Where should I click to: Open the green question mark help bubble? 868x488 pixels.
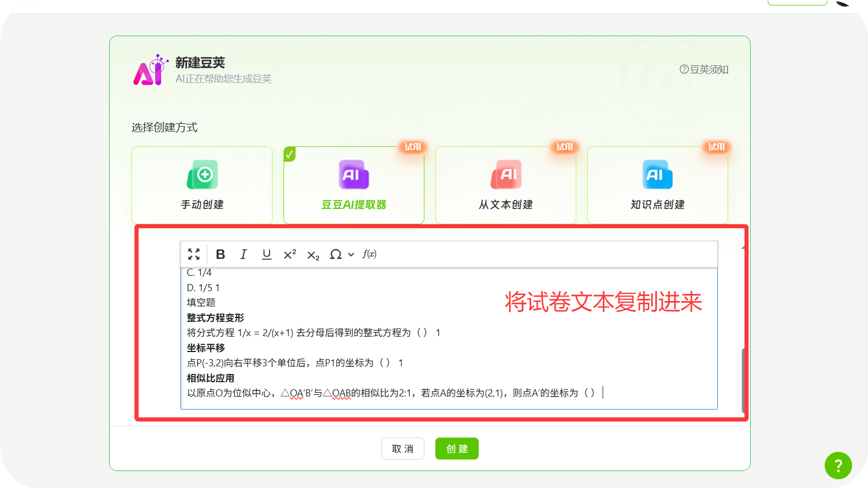coord(838,466)
